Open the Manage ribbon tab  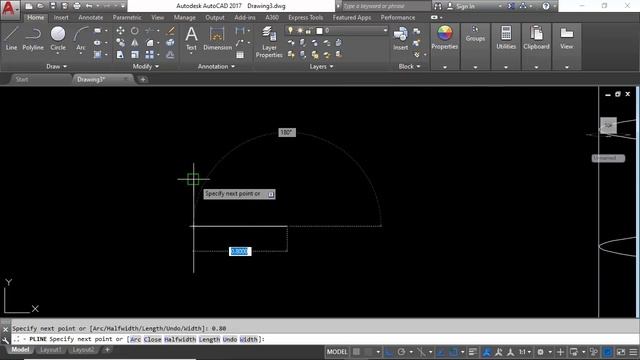(x=184, y=18)
